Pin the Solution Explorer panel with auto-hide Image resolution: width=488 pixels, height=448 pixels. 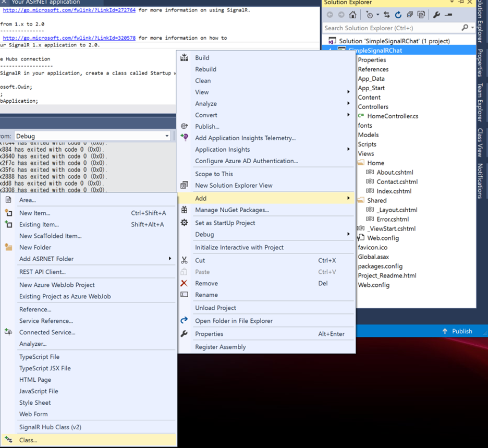click(461, 2)
